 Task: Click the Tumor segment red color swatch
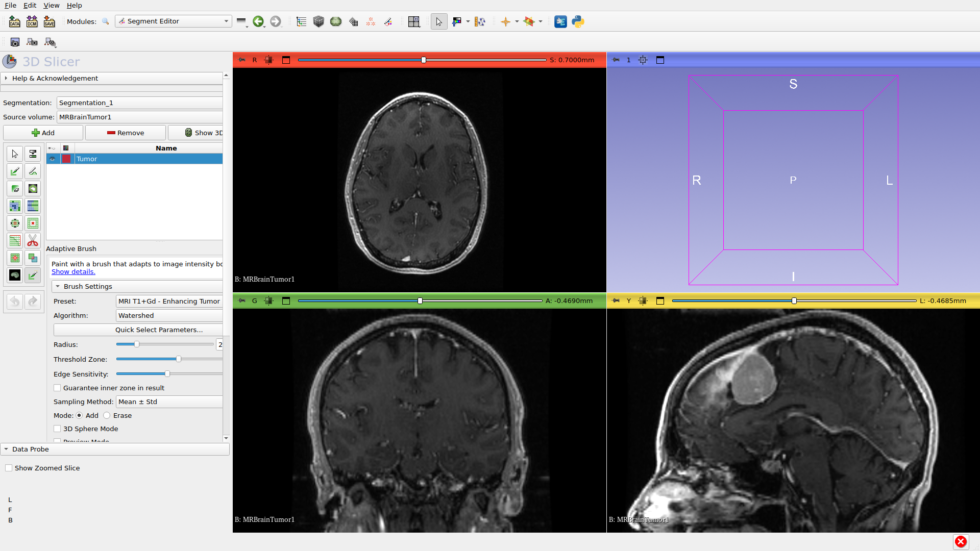(66, 159)
